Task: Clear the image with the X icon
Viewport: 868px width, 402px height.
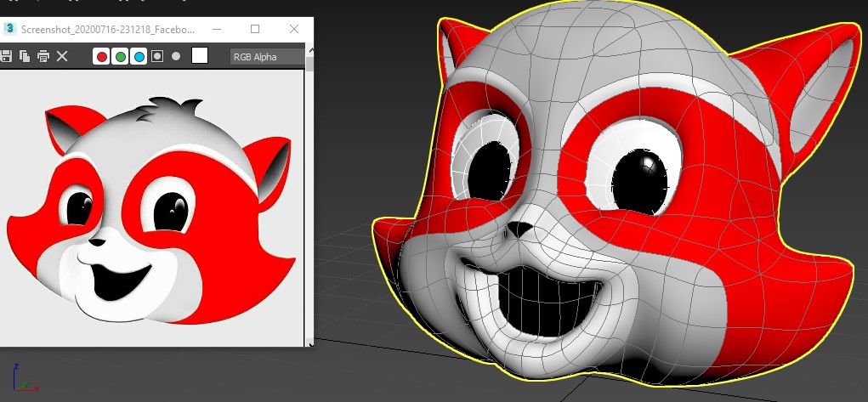Action: click(62, 56)
